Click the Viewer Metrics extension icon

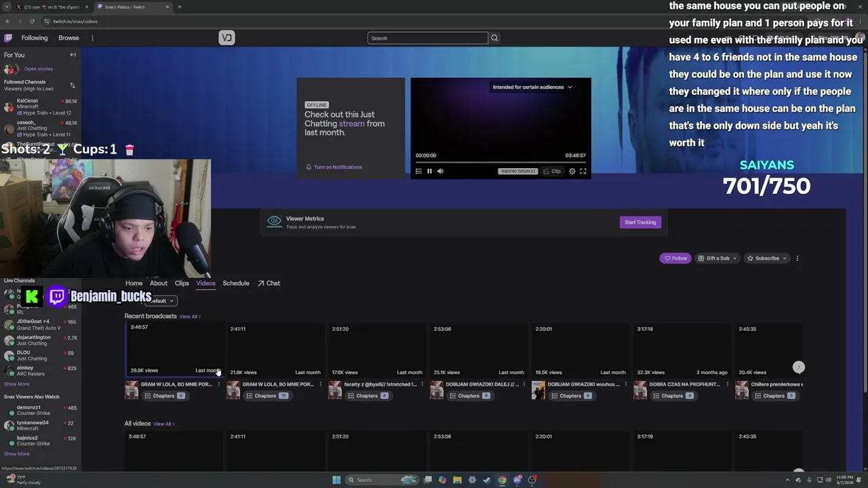[x=274, y=222]
